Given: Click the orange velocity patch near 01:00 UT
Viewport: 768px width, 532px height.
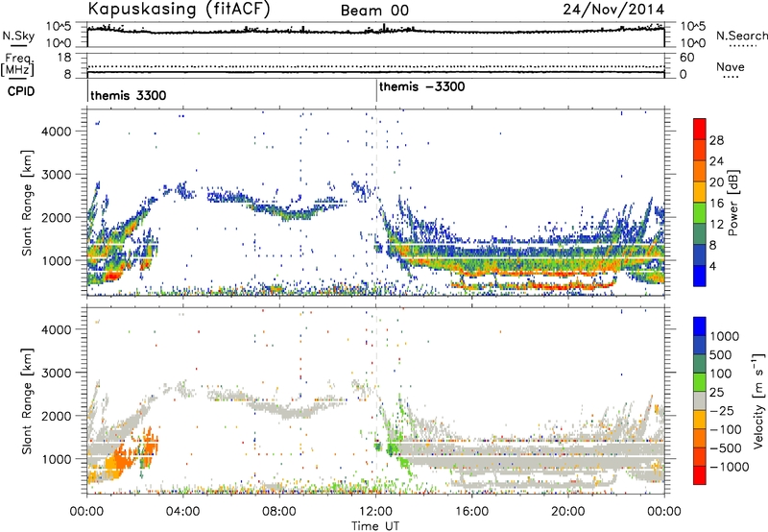Looking at the screenshot, I should (116, 463).
